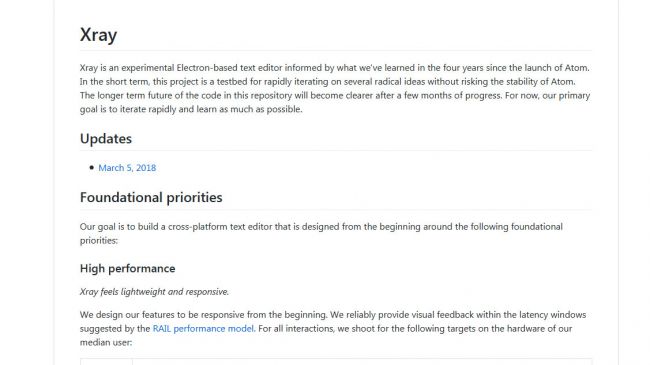Viewport: 650px width, 365px height.
Task: Open the March 5, 2018 update link
Action: 127,168
